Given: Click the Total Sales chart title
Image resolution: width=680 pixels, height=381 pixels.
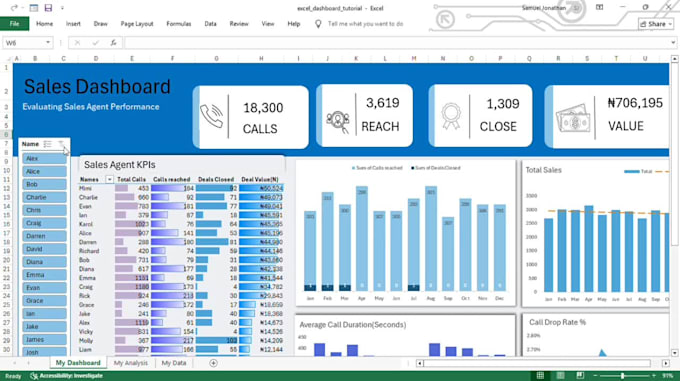Looking at the screenshot, I should [x=543, y=170].
